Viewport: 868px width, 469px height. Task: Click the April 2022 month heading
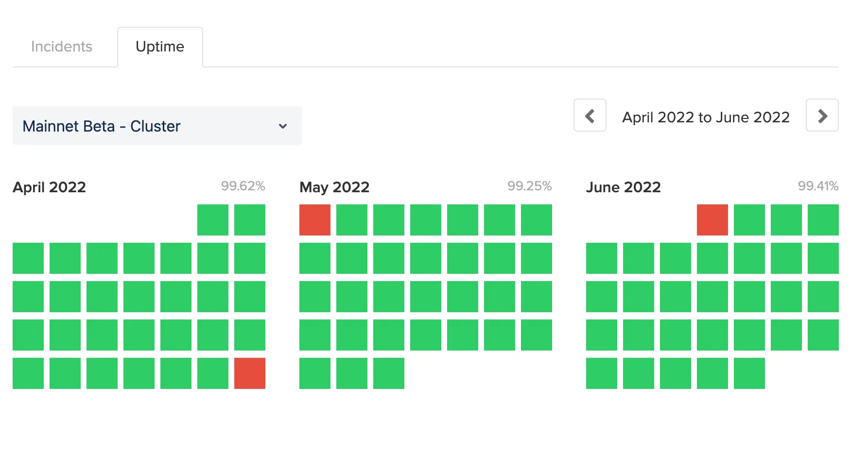pyautogui.click(x=49, y=187)
